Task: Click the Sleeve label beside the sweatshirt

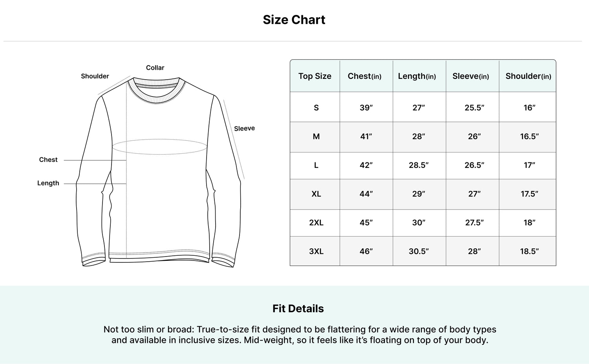Action: (244, 128)
